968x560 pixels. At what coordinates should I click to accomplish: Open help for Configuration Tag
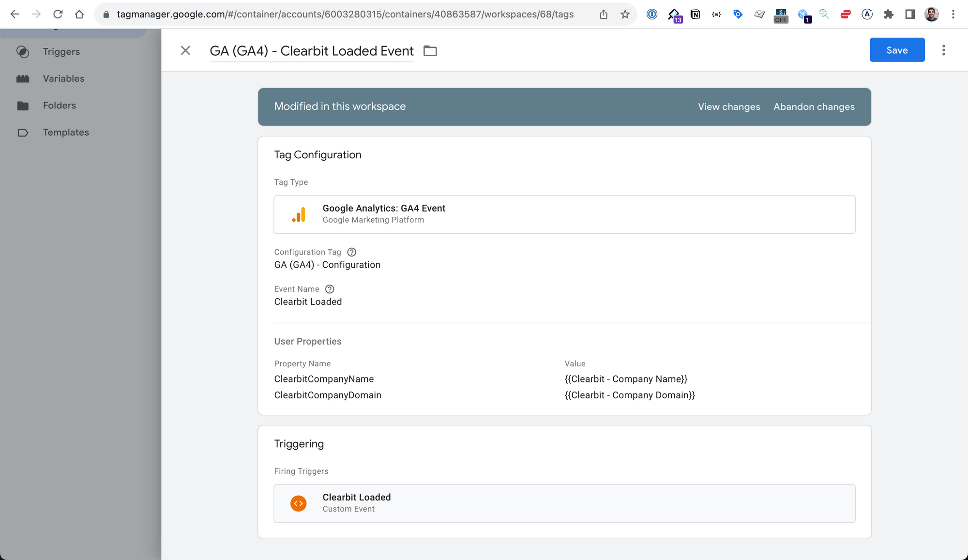tap(352, 252)
